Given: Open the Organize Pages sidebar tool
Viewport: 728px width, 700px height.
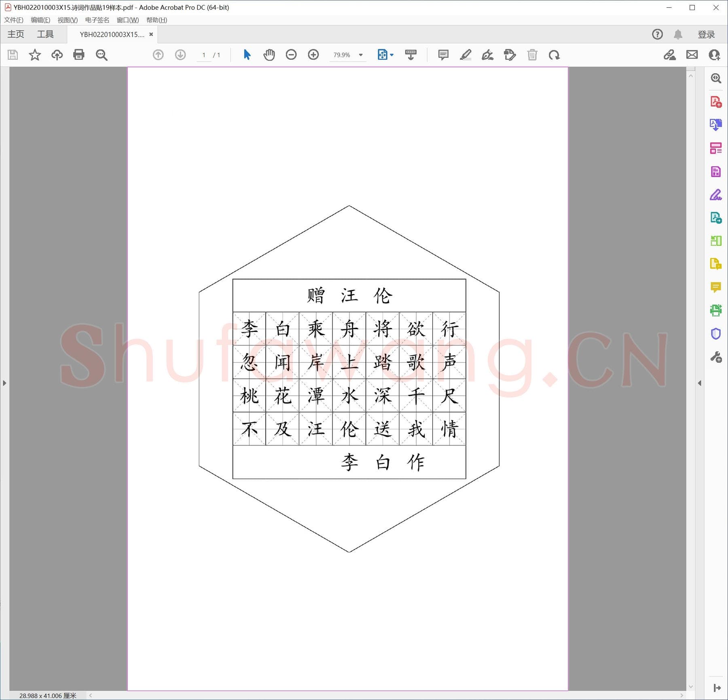Looking at the screenshot, I should tap(716, 241).
